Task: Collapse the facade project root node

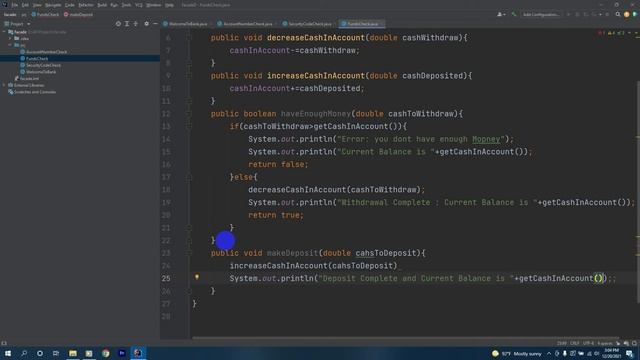Action: coord(4,32)
